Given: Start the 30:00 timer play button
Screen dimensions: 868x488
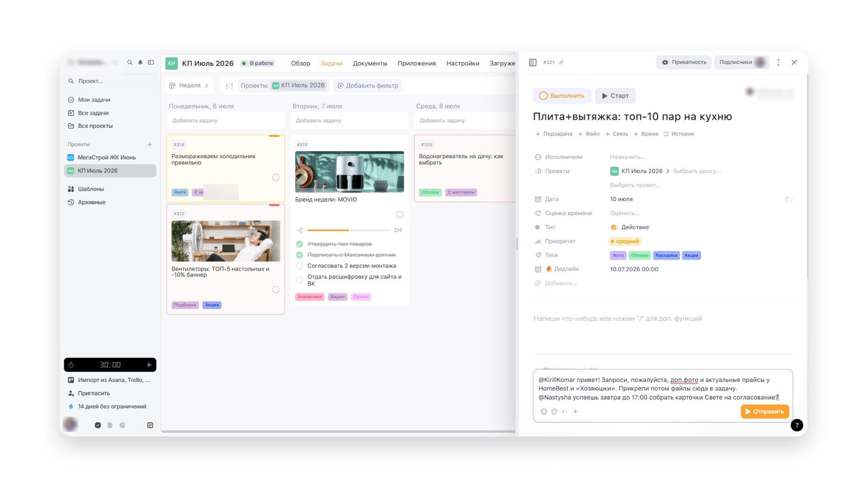Looking at the screenshot, I should pyautogui.click(x=149, y=365).
